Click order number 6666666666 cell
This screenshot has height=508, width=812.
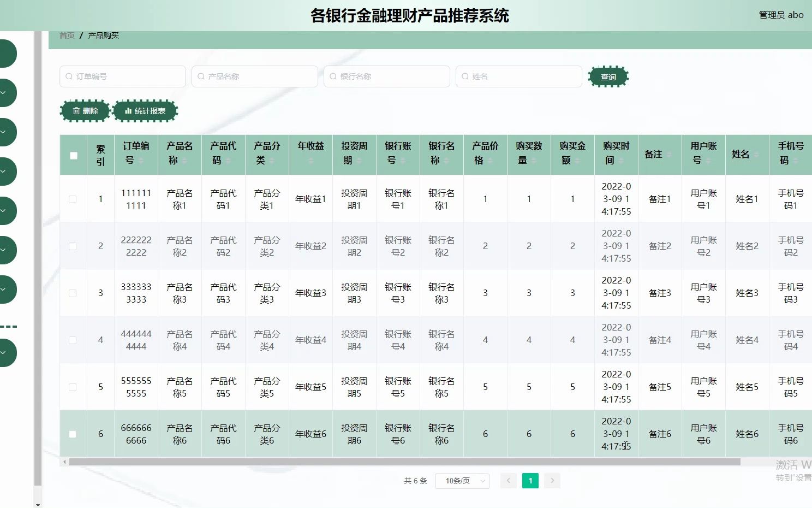pos(136,434)
